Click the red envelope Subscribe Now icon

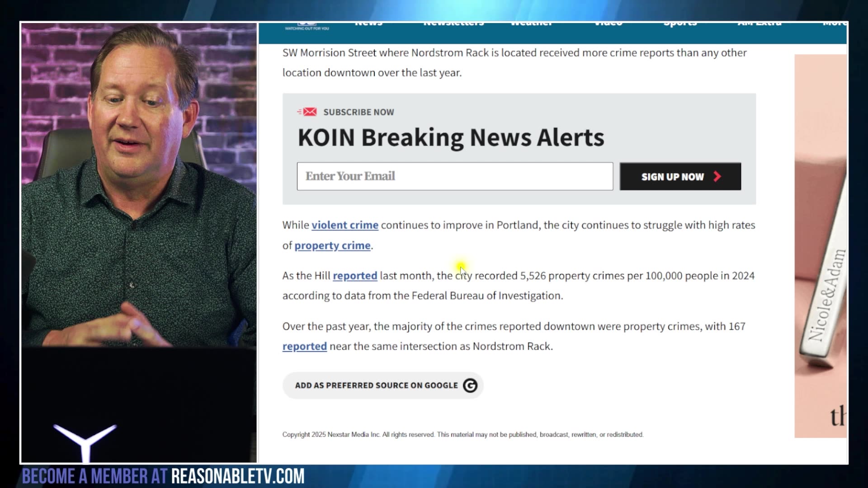pos(307,112)
